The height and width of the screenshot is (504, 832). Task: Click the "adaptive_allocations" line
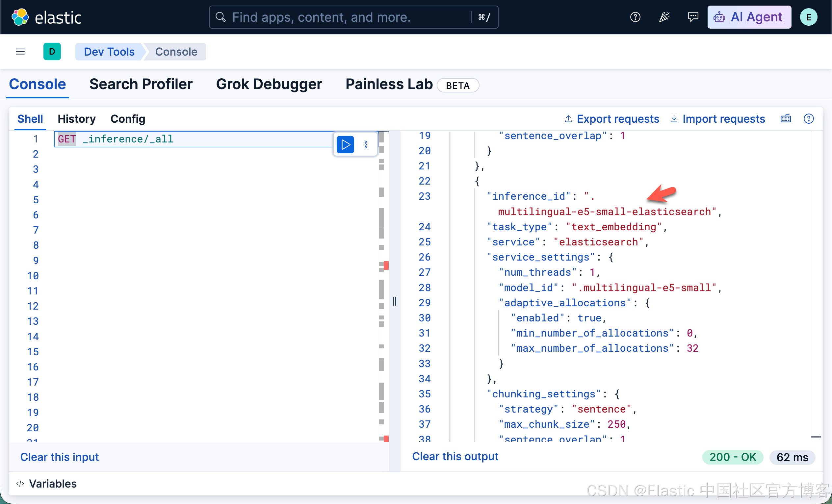[574, 303]
